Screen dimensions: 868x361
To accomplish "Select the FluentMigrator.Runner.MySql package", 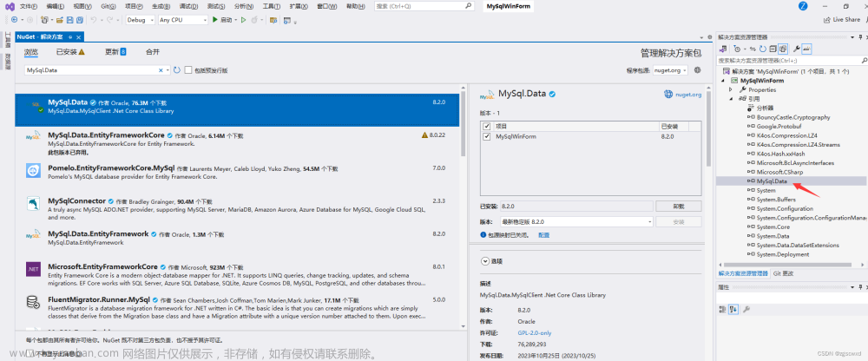I will [x=237, y=308].
